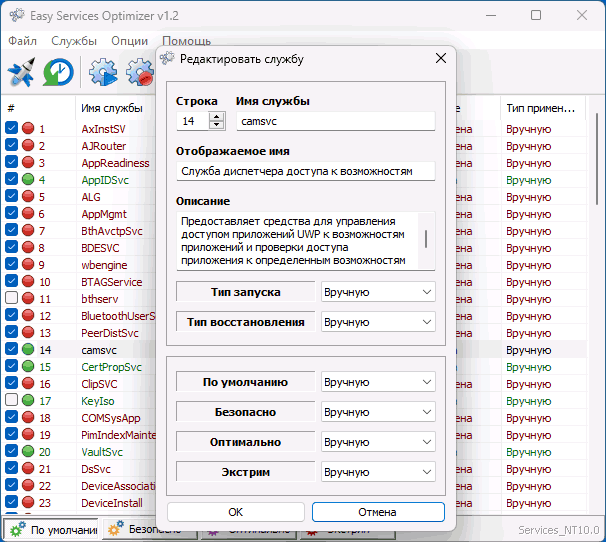Open the Тип восстановления dropdown
Screen dimensions: 606x542
(x=378, y=322)
